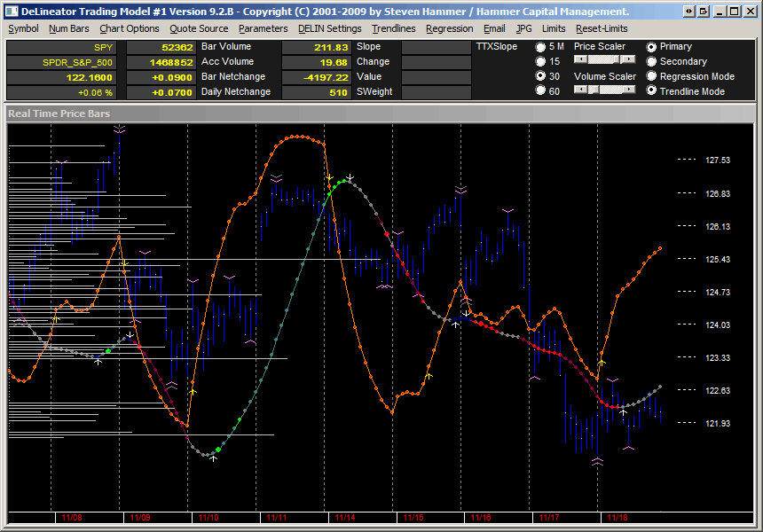Click the Value field -4197.22
The width and height of the screenshot is (763, 532).
(317, 78)
